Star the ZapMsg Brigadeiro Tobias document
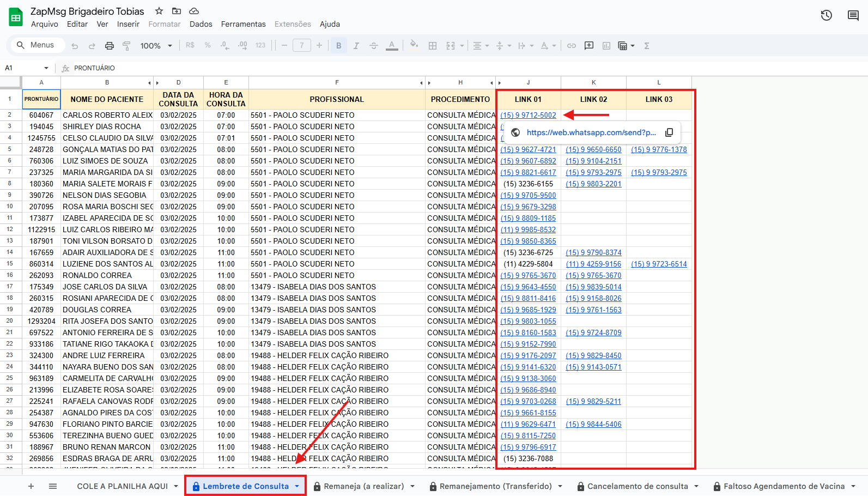 [159, 11]
